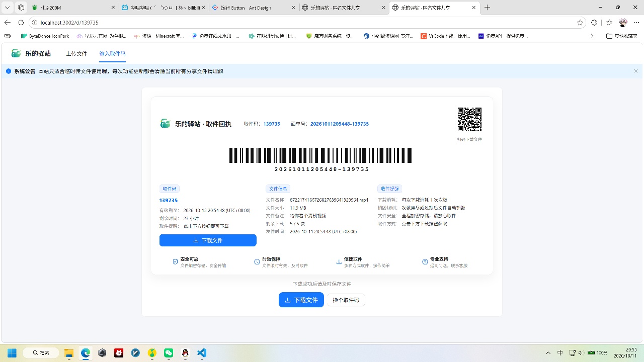Image resolution: width=644 pixels, height=362 pixels.
Task: Click the receipt barcode image
Action: point(320,155)
